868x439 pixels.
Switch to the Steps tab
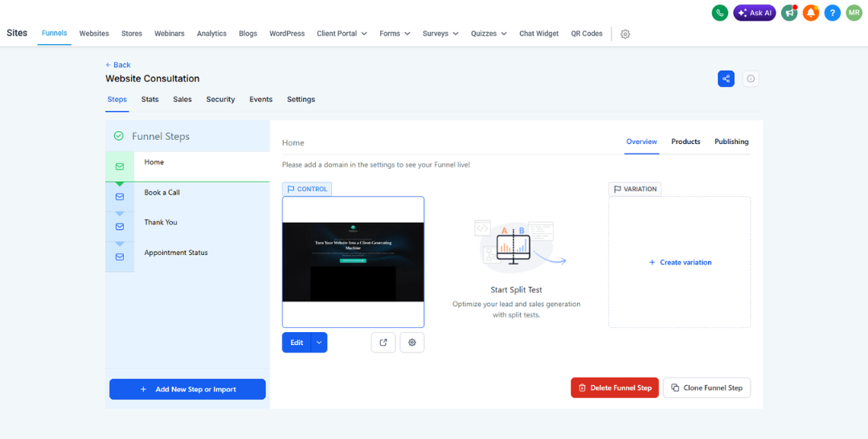coord(117,100)
